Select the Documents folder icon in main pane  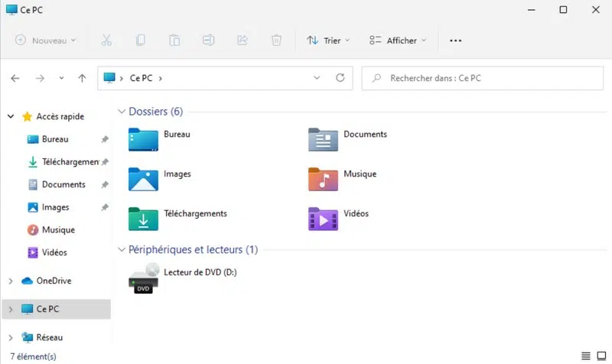click(x=323, y=139)
